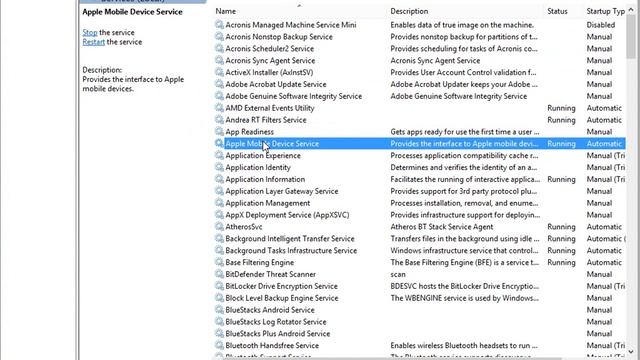Select the Application Information service icon

pos(219,178)
